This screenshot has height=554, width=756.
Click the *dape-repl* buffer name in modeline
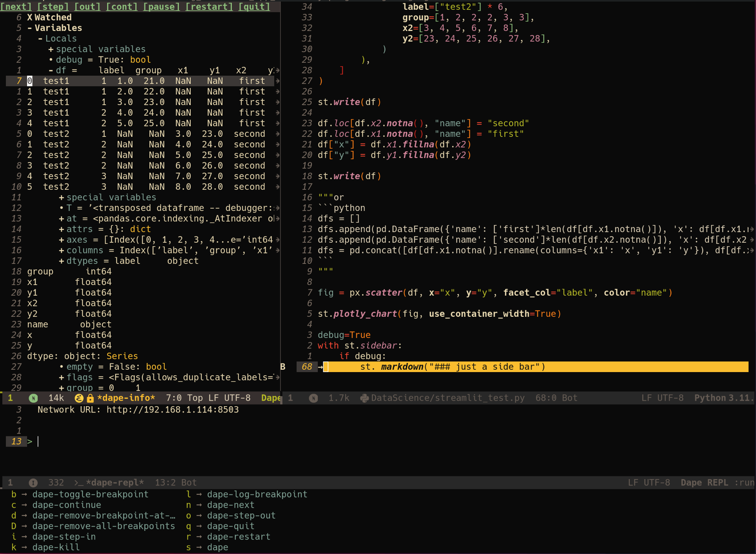(115, 483)
